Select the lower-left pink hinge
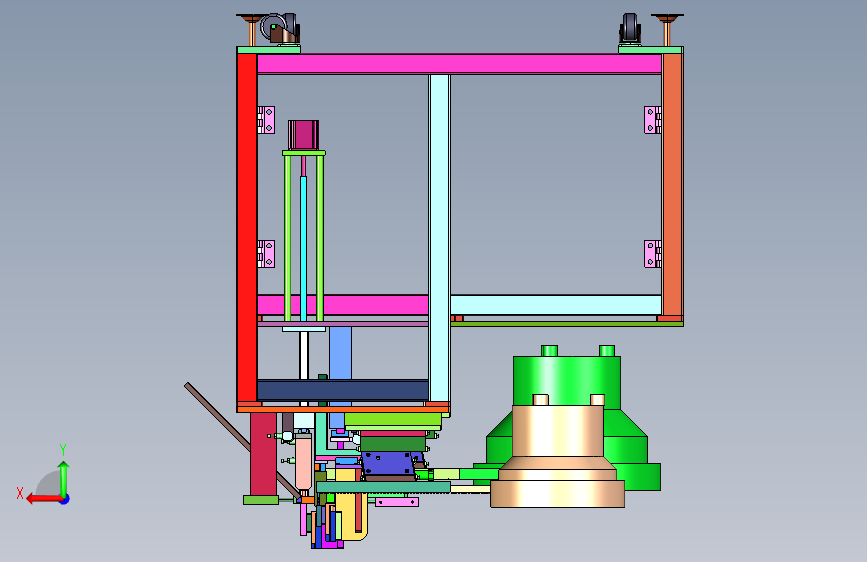Image resolution: width=867 pixels, height=562 pixels. 266,254
